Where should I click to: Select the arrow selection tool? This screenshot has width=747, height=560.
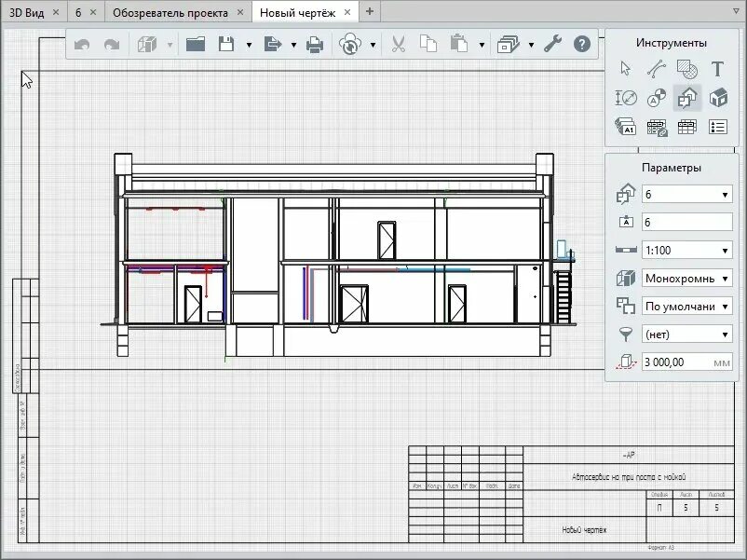click(x=626, y=69)
